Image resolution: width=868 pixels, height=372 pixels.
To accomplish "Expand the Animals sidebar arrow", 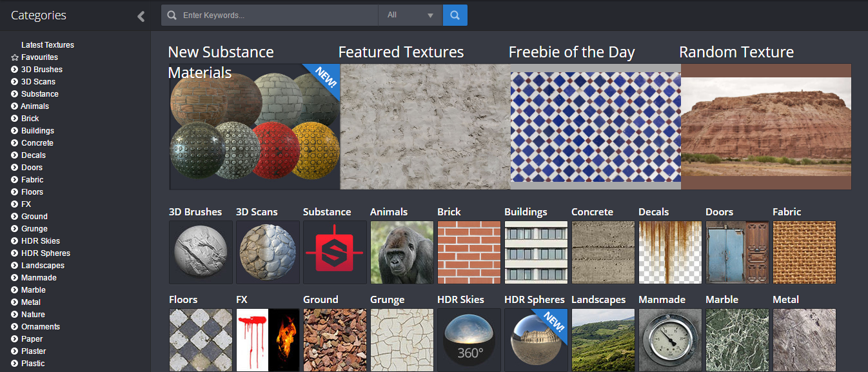I will (14, 106).
